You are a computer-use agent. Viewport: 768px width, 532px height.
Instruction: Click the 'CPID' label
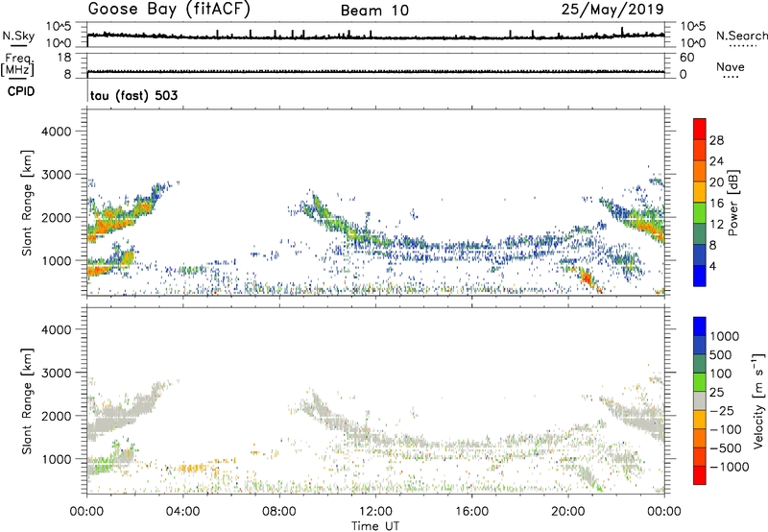point(21,91)
